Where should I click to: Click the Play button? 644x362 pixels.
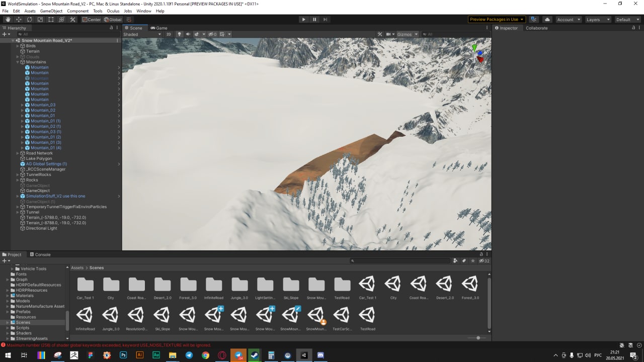(303, 20)
